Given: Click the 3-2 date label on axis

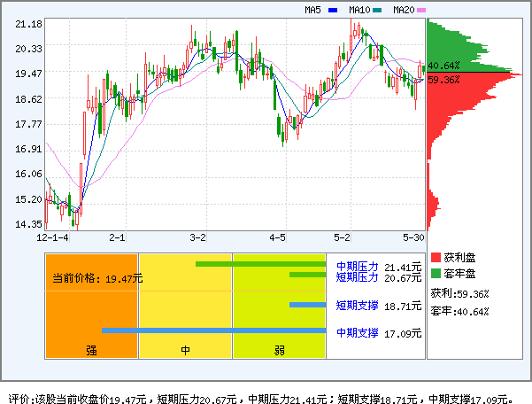Looking at the screenshot, I should [198, 237].
